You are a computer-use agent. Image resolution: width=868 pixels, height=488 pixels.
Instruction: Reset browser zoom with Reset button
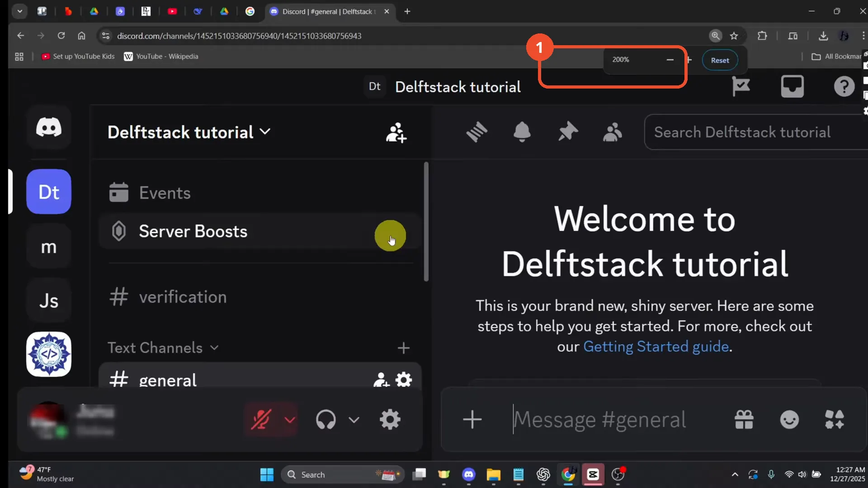(x=720, y=60)
